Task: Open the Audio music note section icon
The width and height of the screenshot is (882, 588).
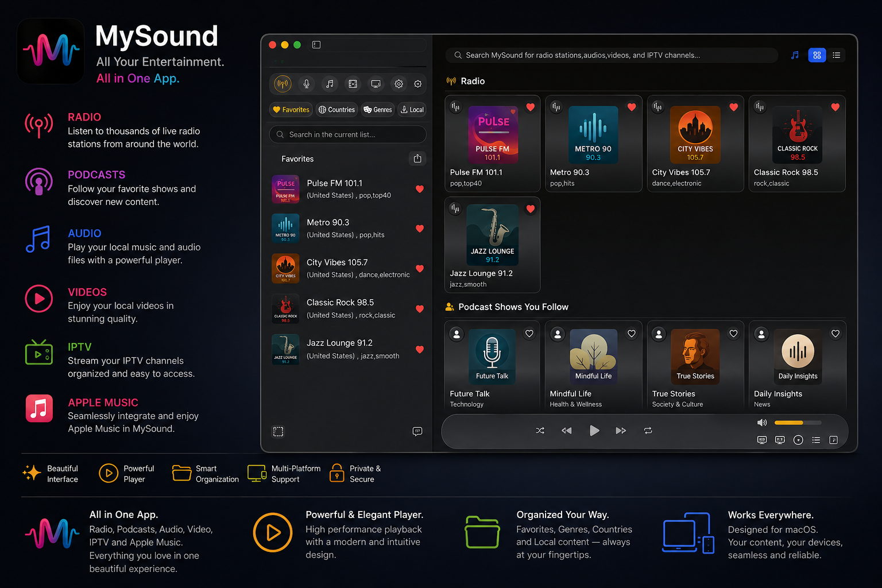Action: (x=330, y=84)
